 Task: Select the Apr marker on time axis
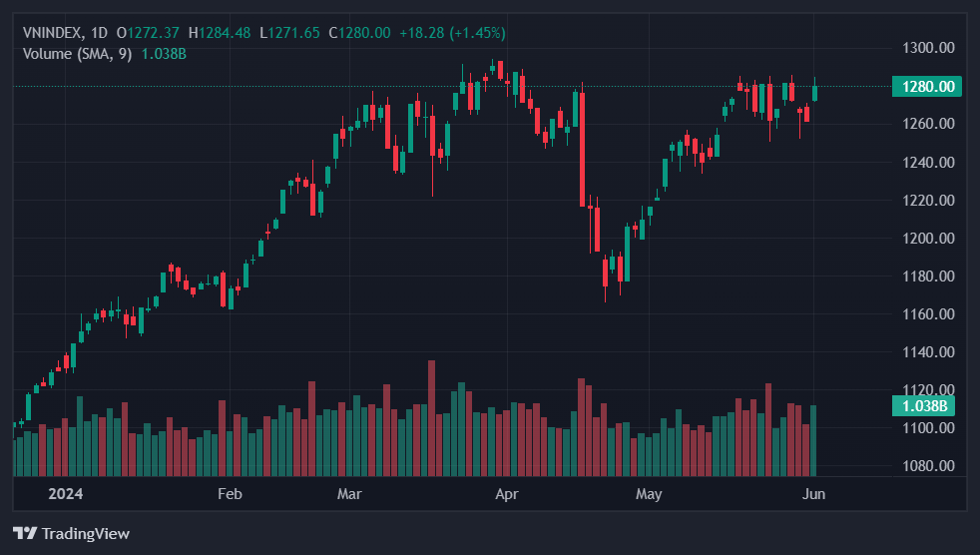(507, 494)
